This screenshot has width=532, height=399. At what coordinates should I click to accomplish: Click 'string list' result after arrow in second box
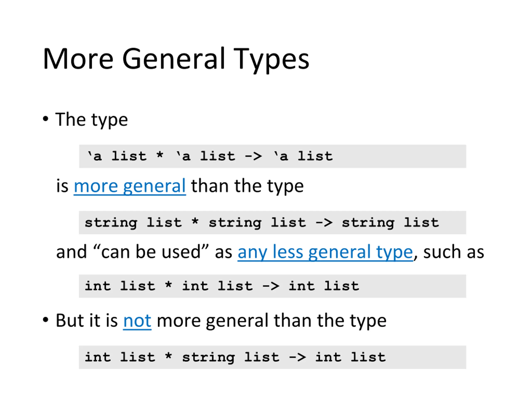click(390, 223)
